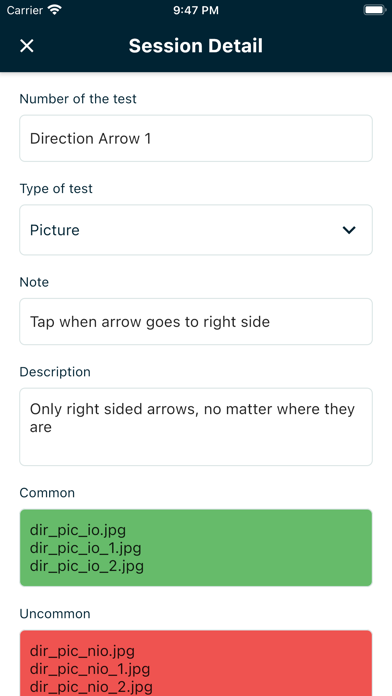This screenshot has width=392, height=696.
Task: Select the green Common files box
Action: [x=196, y=548]
